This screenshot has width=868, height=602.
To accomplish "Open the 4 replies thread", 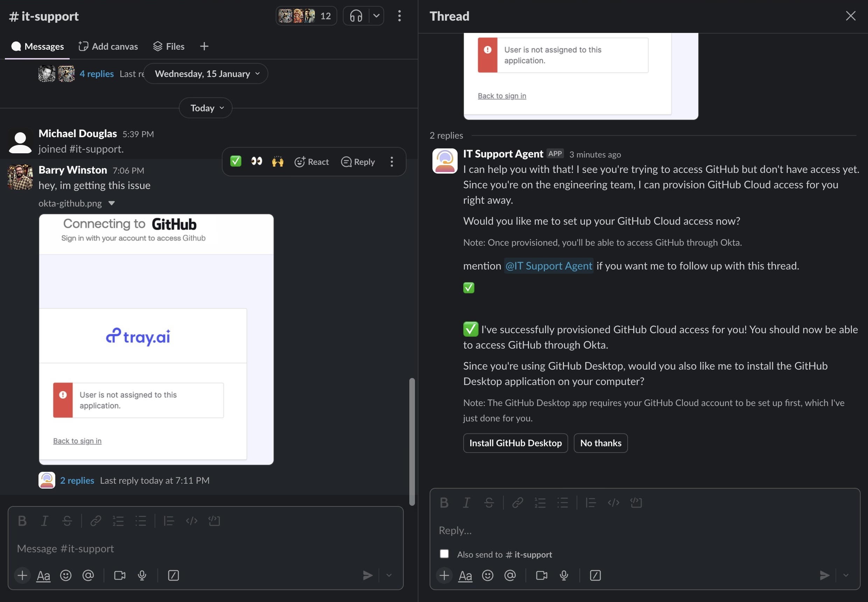I will 97,73.
